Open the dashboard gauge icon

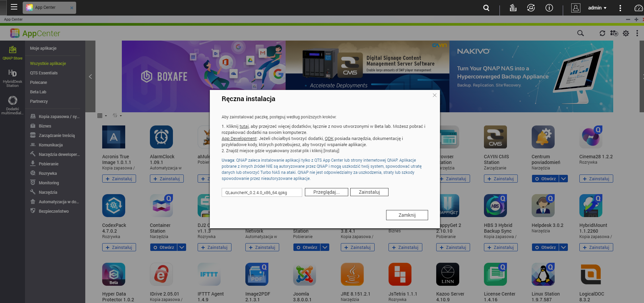click(x=638, y=8)
